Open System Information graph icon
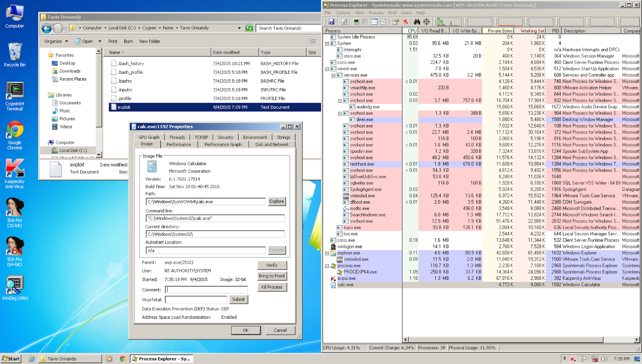The height and width of the screenshot is (364, 642). coord(356,22)
